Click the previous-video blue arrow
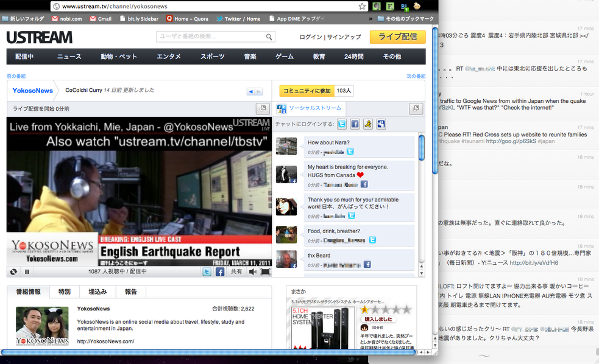 pos(250,91)
